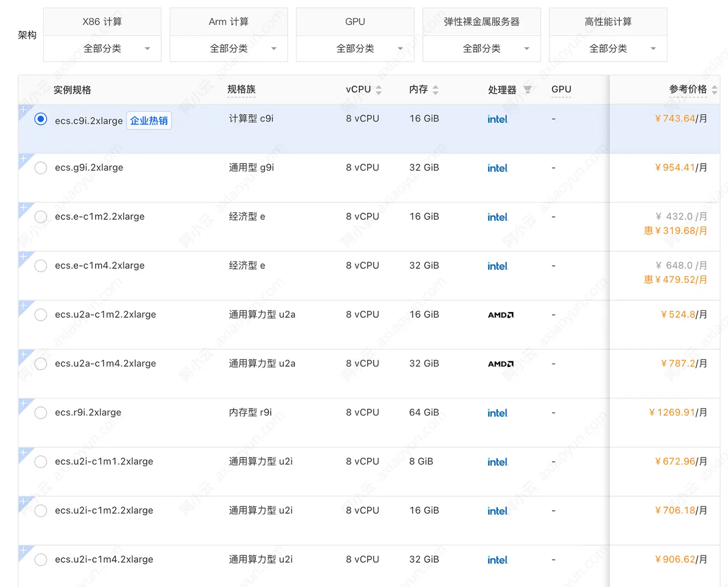
Task: Expand the ecs.e-c1m4.2xlarge row plus corner
Action: click(23, 256)
